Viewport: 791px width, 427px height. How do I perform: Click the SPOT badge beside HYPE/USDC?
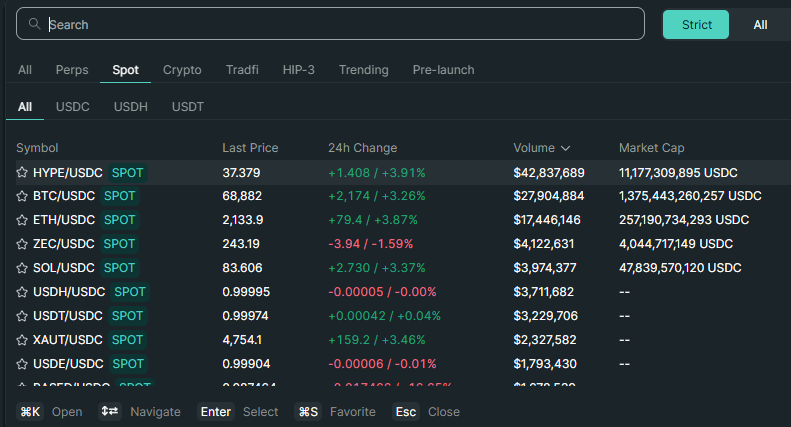[x=127, y=173]
